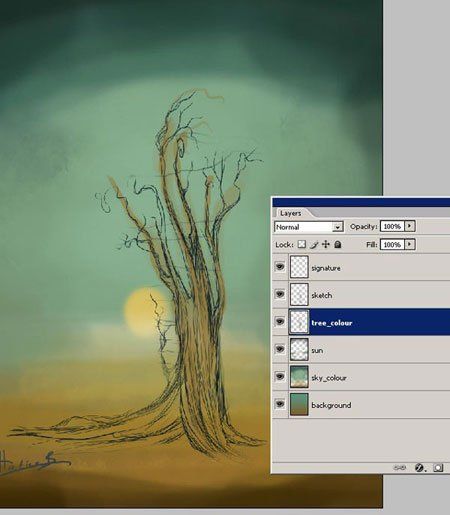
Task: Select the sketch layer thumbnail
Action: click(x=299, y=294)
